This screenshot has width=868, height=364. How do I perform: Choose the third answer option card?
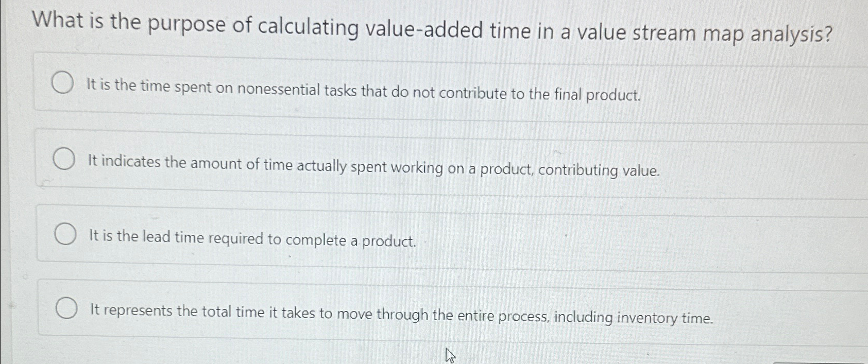point(361,234)
